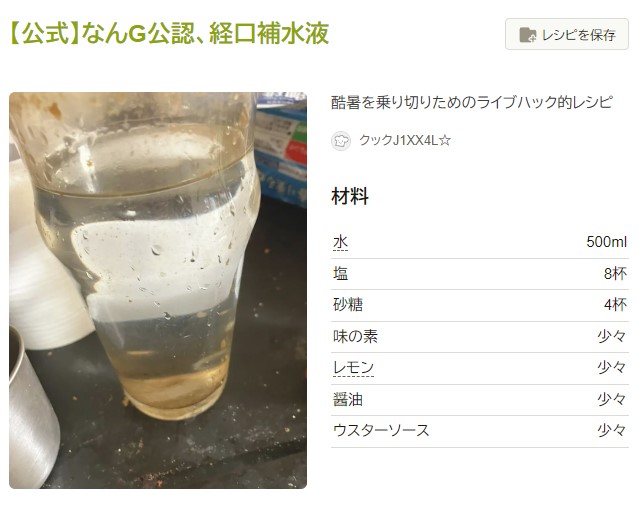
Task: Select the ウスターソース ingredient name
Action: (x=381, y=431)
